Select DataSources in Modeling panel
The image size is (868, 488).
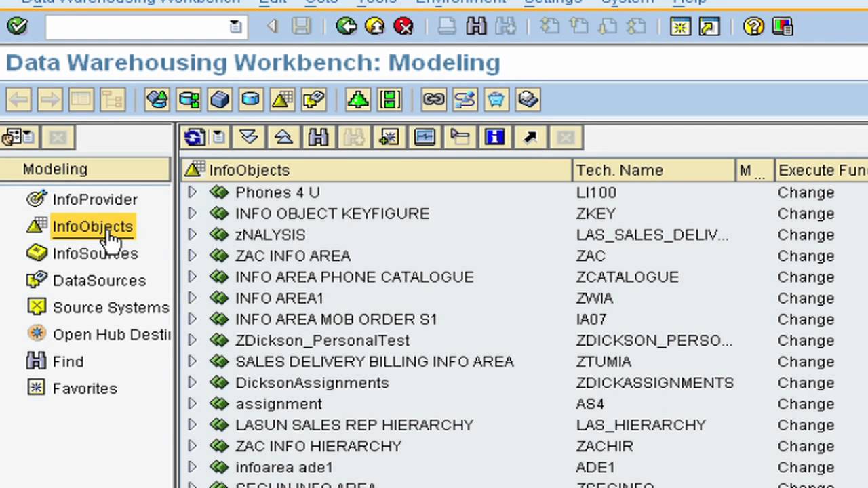point(99,281)
